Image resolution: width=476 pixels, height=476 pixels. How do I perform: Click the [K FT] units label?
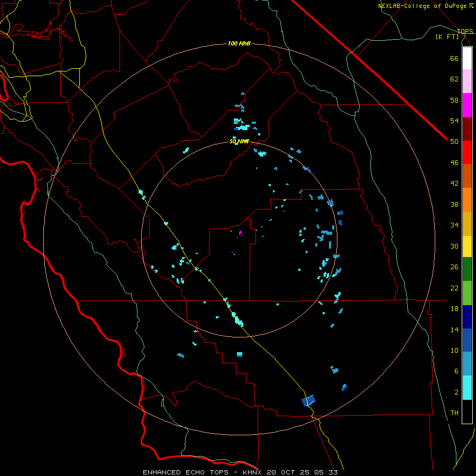click(x=447, y=36)
